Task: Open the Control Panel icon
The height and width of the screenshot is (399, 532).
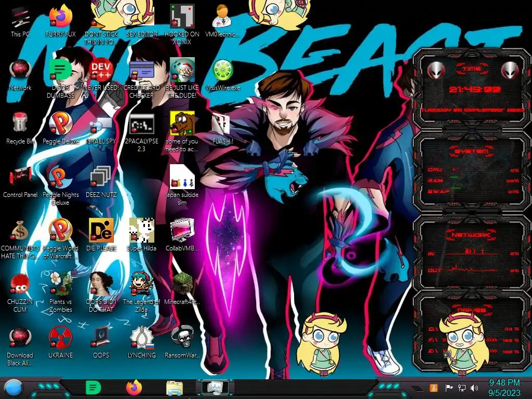Action: point(20,182)
